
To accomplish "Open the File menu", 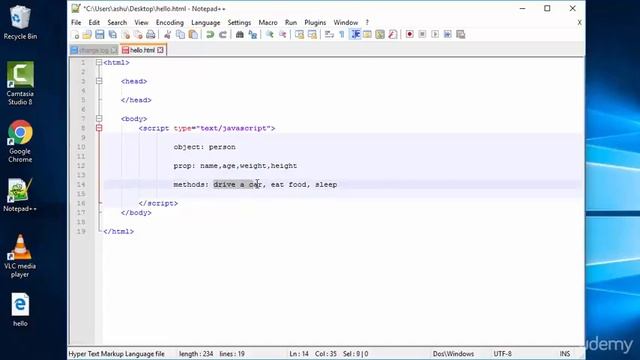I will click(76, 22).
